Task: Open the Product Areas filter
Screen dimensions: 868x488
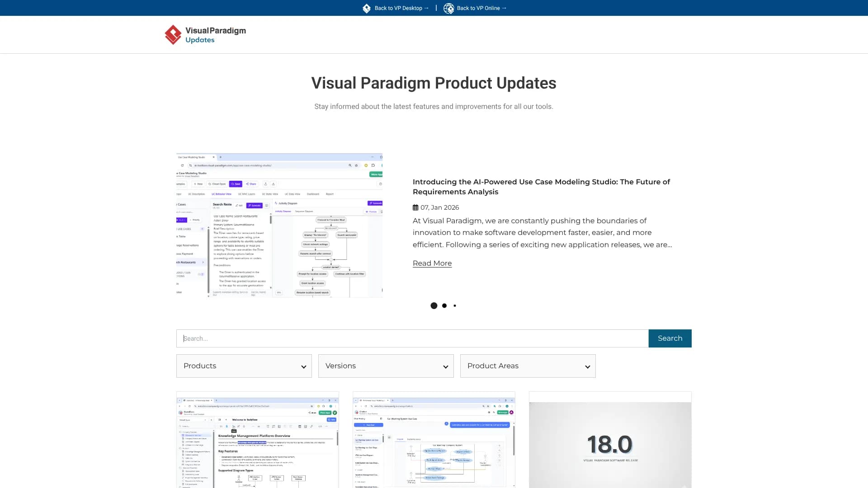Action: pos(528,366)
